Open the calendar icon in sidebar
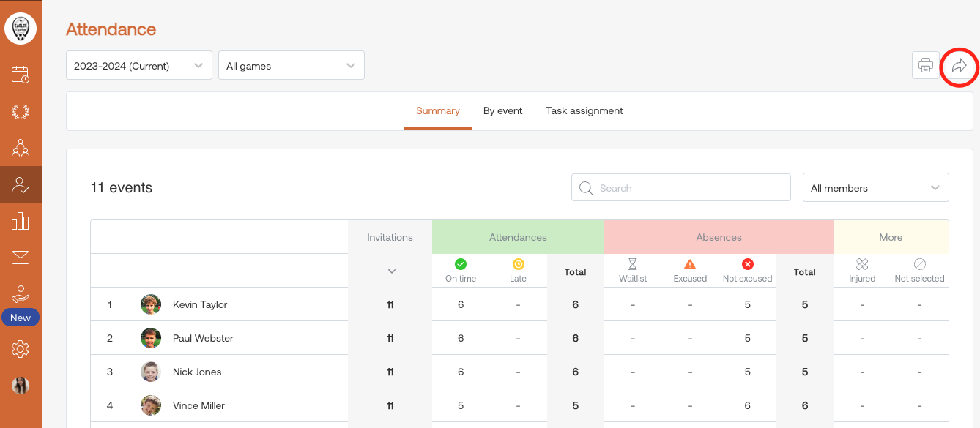The image size is (980, 428). click(21, 75)
